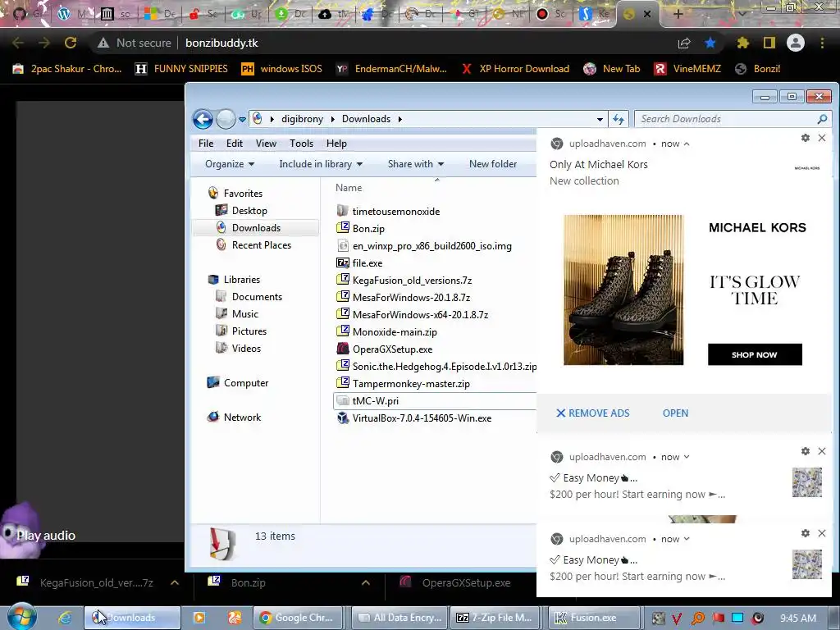Click the Not secure warning icon
The width and height of the screenshot is (840, 630).
pos(103,43)
